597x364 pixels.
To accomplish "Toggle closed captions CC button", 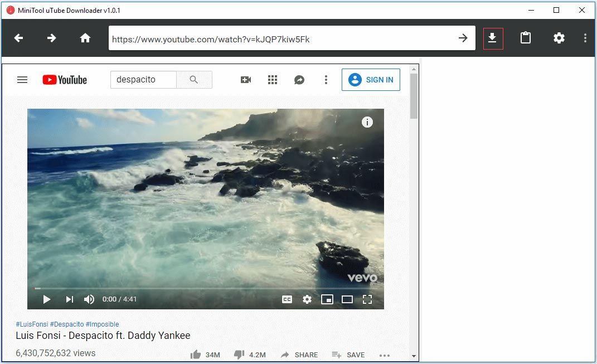I will tap(287, 299).
